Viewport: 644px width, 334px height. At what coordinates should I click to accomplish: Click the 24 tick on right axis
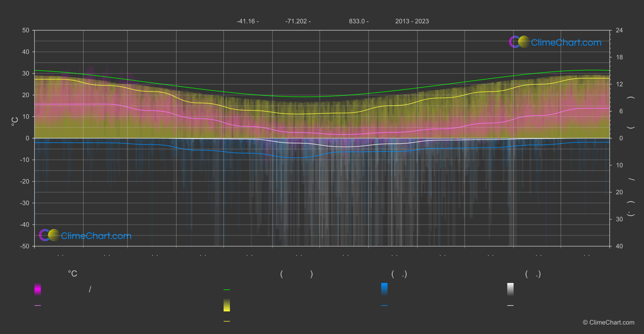tap(619, 30)
